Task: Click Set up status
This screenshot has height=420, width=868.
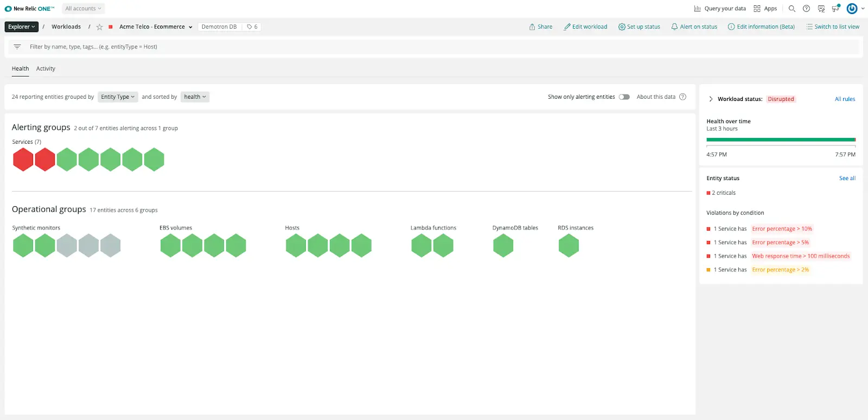Action: coord(639,27)
